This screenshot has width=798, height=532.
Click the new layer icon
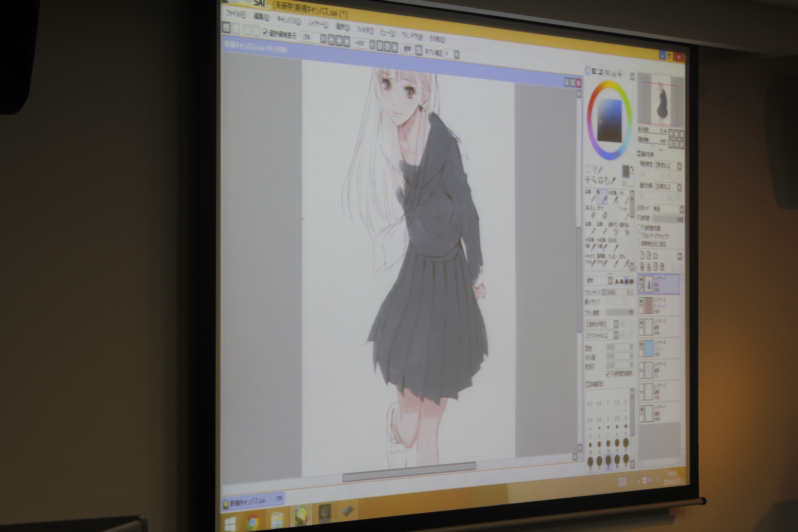click(x=642, y=255)
